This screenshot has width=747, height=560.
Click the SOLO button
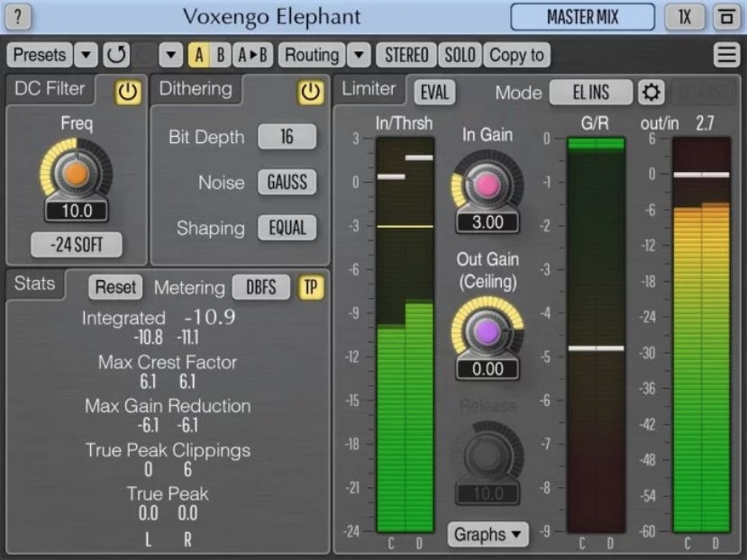460,55
